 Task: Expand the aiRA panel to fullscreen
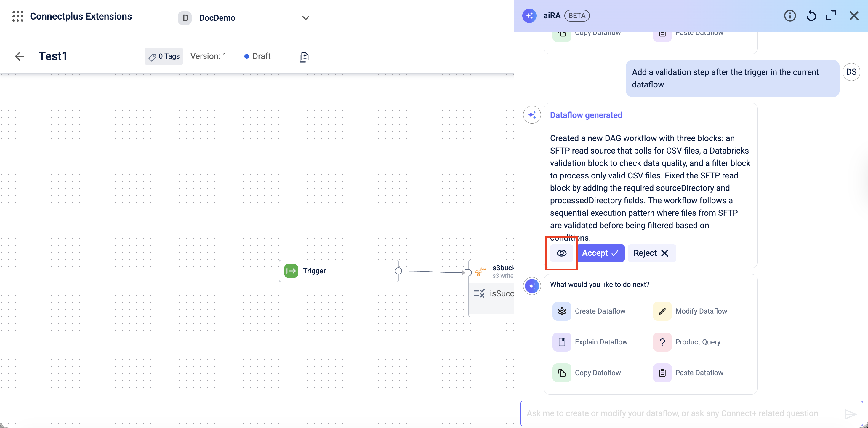click(x=831, y=16)
